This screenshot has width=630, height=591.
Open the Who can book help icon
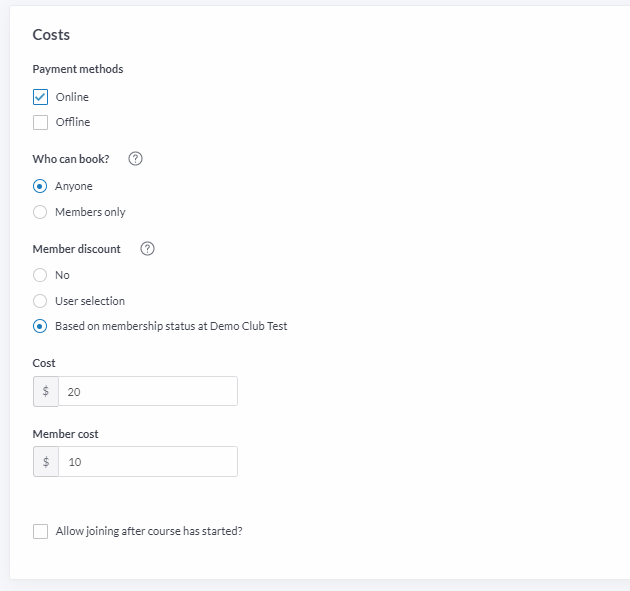(x=135, y=159)
